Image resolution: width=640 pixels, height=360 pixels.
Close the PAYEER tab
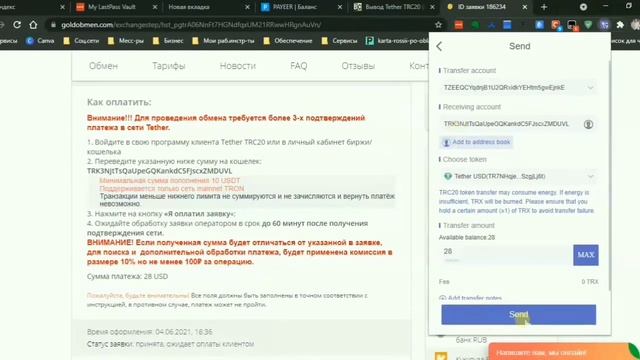pyautogui.click(x=340, y=7)
